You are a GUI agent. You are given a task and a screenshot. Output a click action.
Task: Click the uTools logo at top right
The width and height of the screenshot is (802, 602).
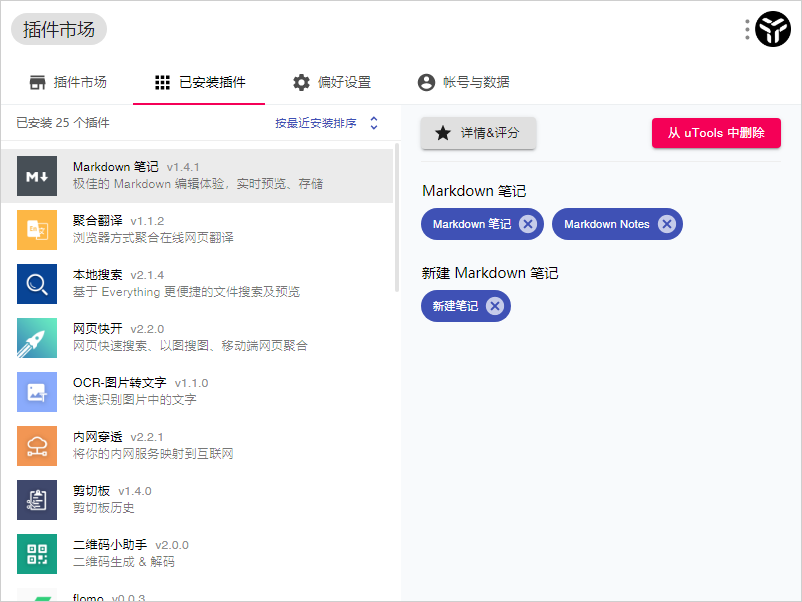click(772, 29)
